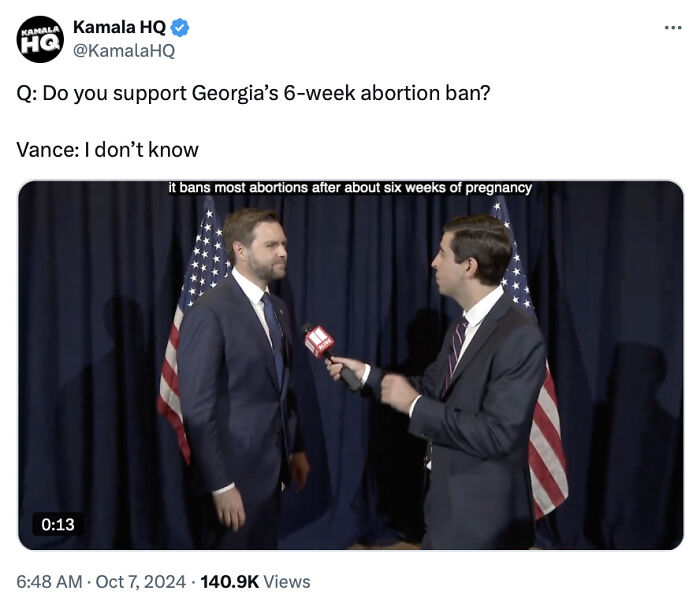The width and height of the screenshot is (700, 602).
Task: Open the tweet's three-dot more options menu
Action: (672, 27)
